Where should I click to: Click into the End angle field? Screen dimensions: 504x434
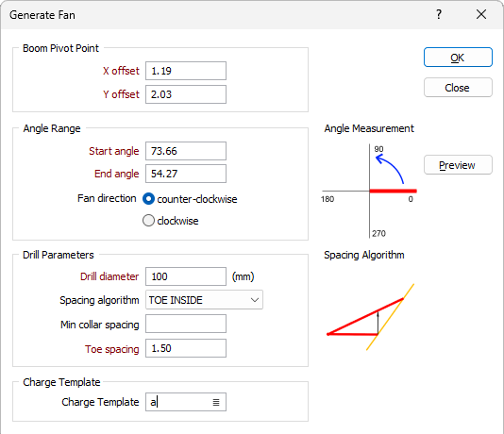pos(186,174)
